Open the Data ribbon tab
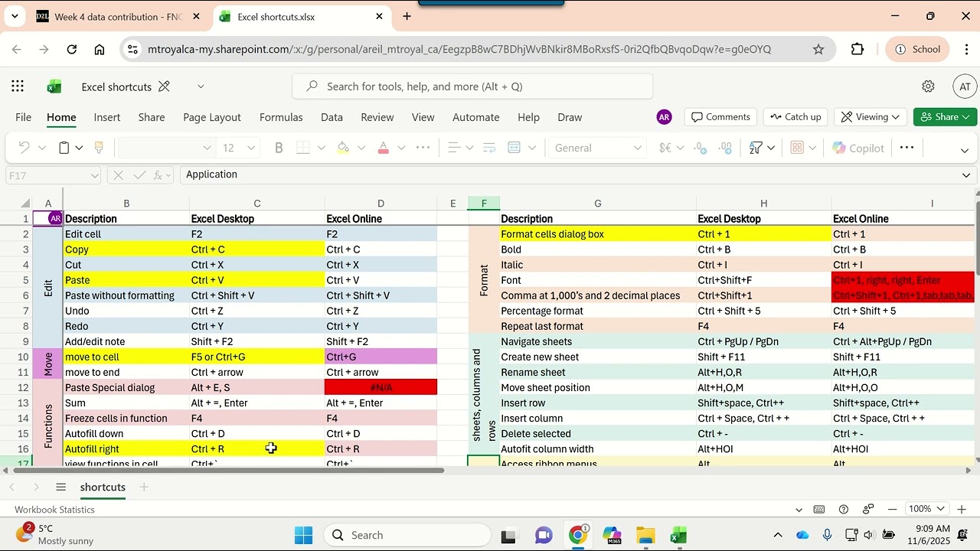Image resolution: width=980 pixels, height=551 pixels. [332, 117]
